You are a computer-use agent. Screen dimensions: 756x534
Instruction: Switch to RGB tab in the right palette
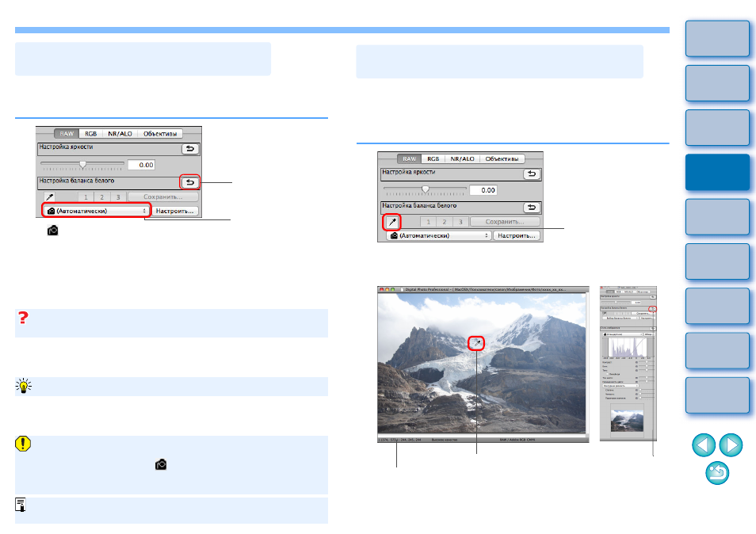[433, 158]
